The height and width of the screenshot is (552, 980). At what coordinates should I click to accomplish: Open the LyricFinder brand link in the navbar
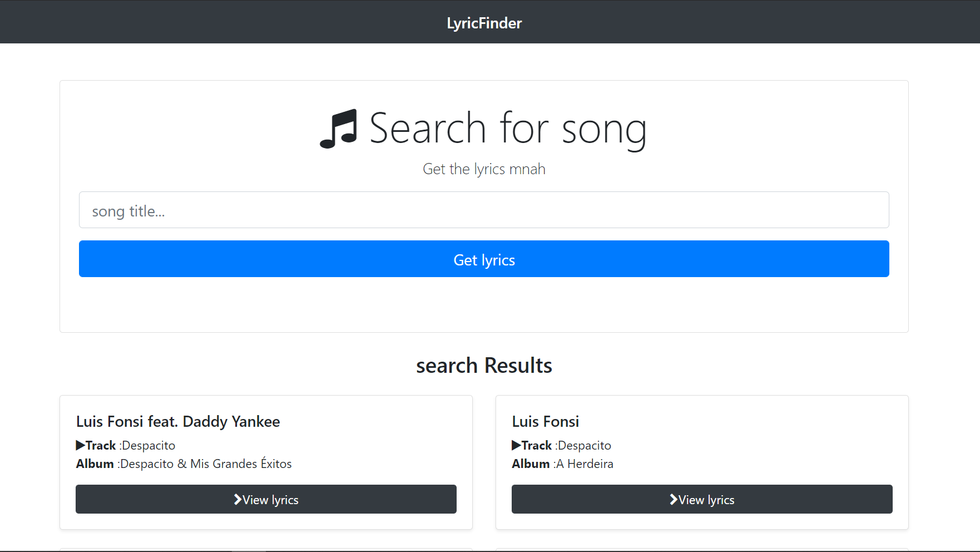484,23
